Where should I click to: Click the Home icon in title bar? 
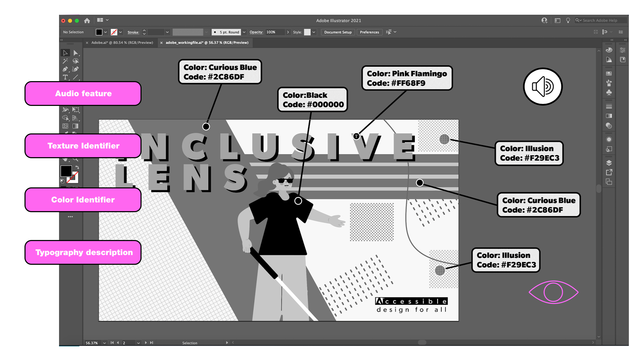(x=87, y=20)
